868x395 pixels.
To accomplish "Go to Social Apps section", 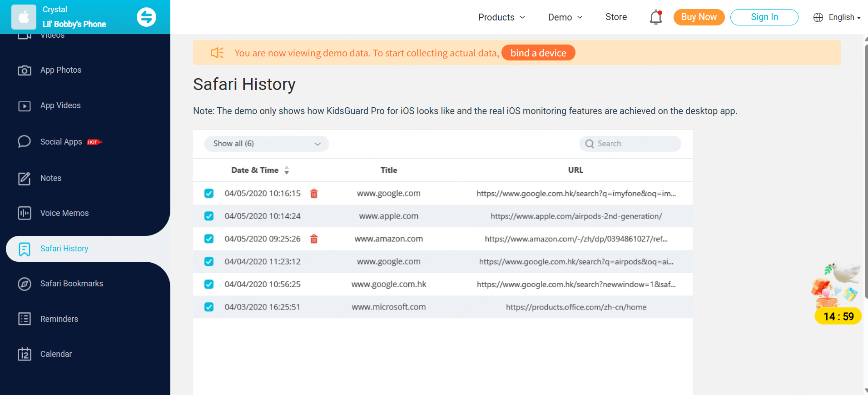I will tap(61, 142).
